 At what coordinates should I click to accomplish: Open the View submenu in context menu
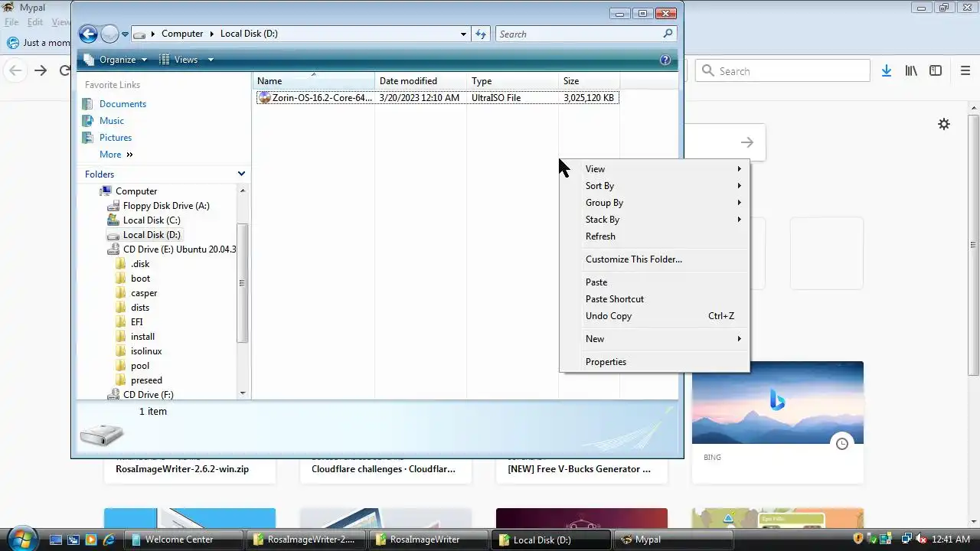(x=655, y=169)
